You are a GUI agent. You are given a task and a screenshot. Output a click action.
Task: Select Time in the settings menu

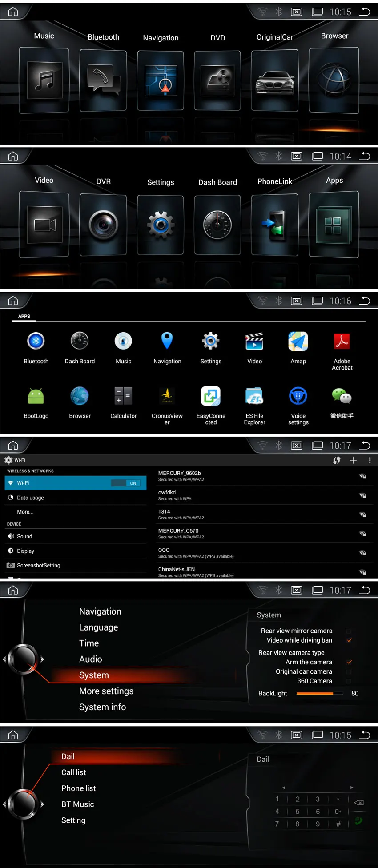point(89,643)
